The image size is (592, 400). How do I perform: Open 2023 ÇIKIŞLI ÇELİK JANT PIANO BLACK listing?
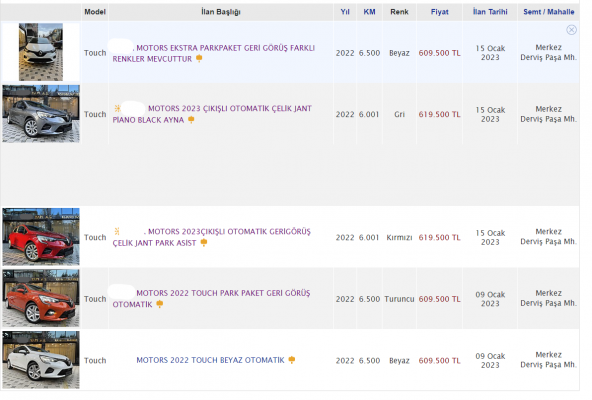pos(212,114)
